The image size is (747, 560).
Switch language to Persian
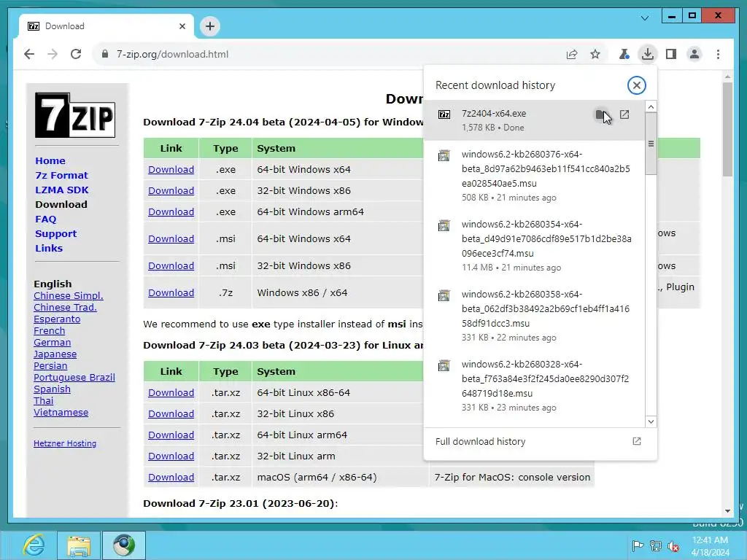pos(50,366)
